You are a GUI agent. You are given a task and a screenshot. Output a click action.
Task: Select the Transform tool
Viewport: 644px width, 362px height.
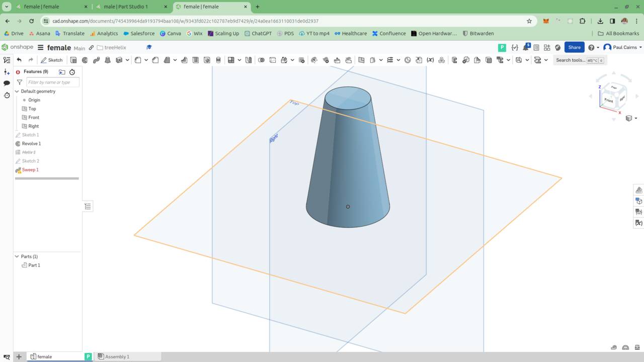coord(284,60)
